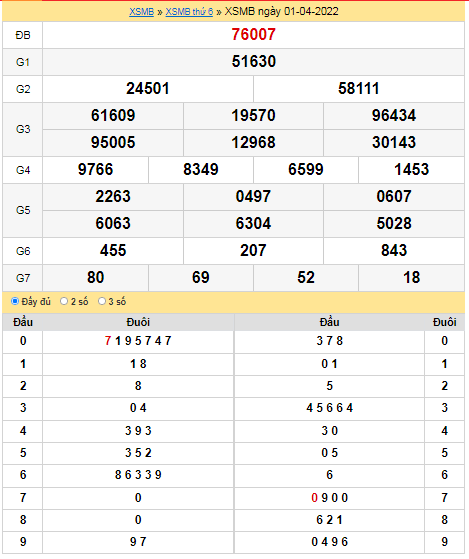Click the G3 number 19570

(253, 116)
